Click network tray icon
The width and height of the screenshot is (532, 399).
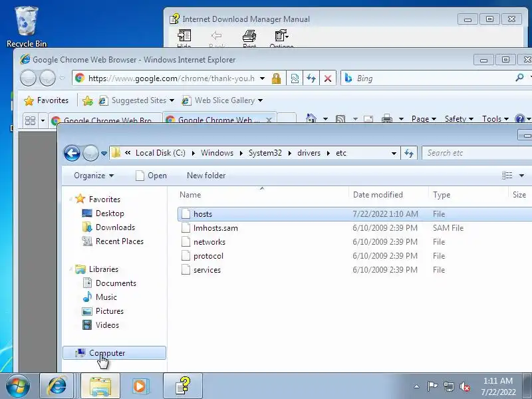tap(448, 386)
